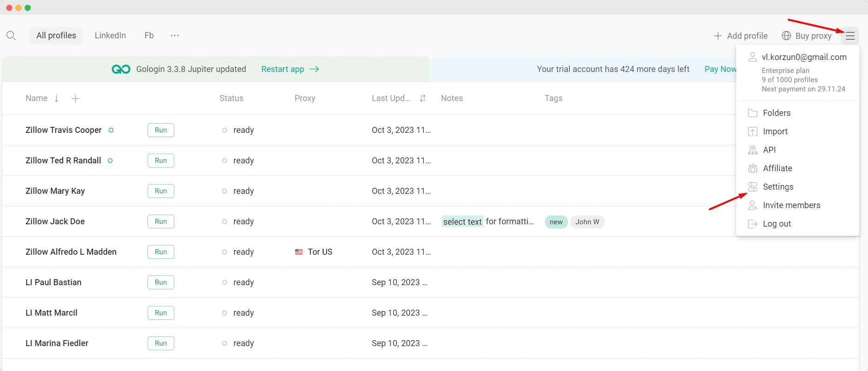Click the Invite members person icon
The image size is (868, 371).
752,205
